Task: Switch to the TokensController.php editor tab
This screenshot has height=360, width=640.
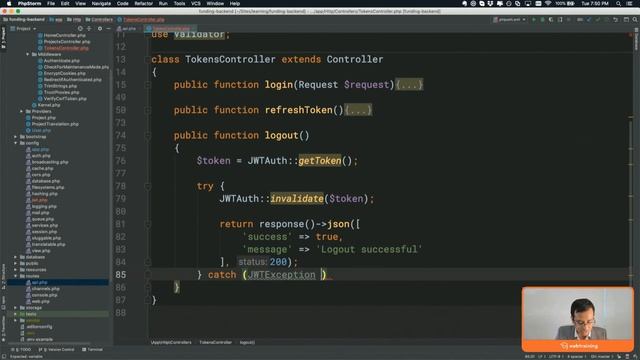Action: click(171, 29)
